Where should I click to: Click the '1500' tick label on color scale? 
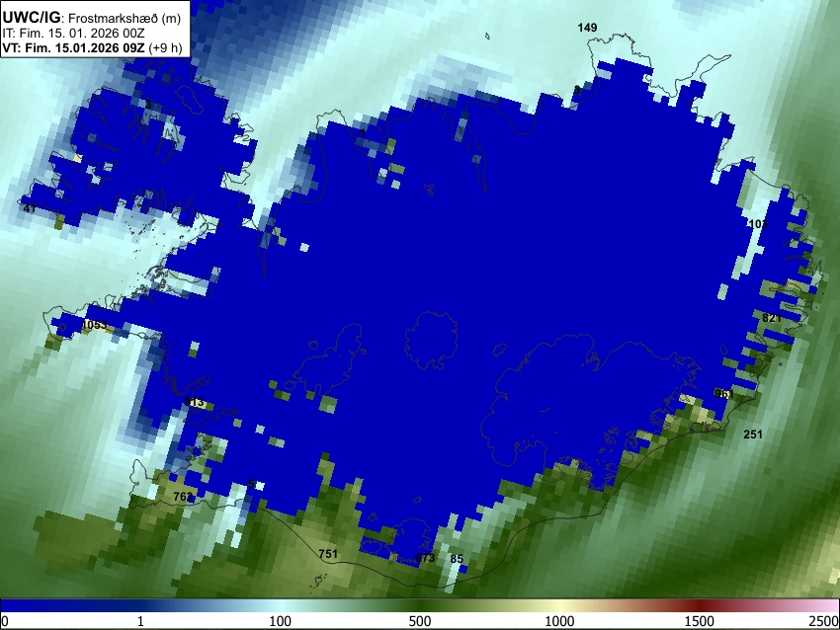coord(700,621)
